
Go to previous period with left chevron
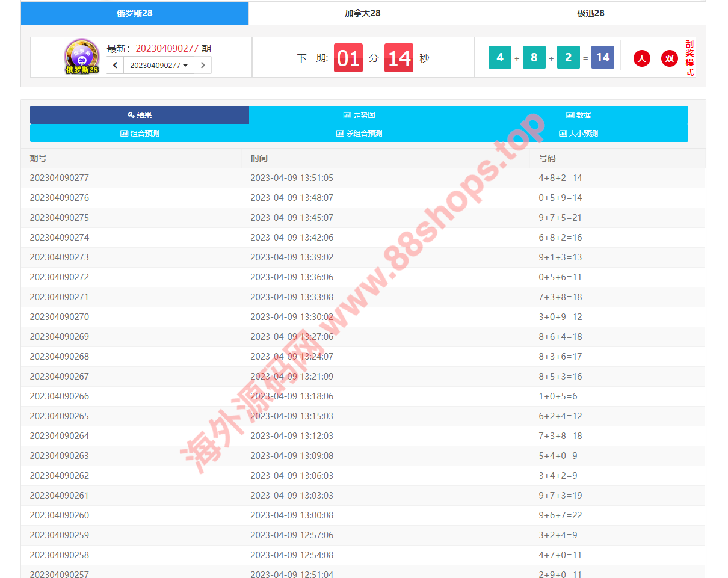[x=115, y=65]
